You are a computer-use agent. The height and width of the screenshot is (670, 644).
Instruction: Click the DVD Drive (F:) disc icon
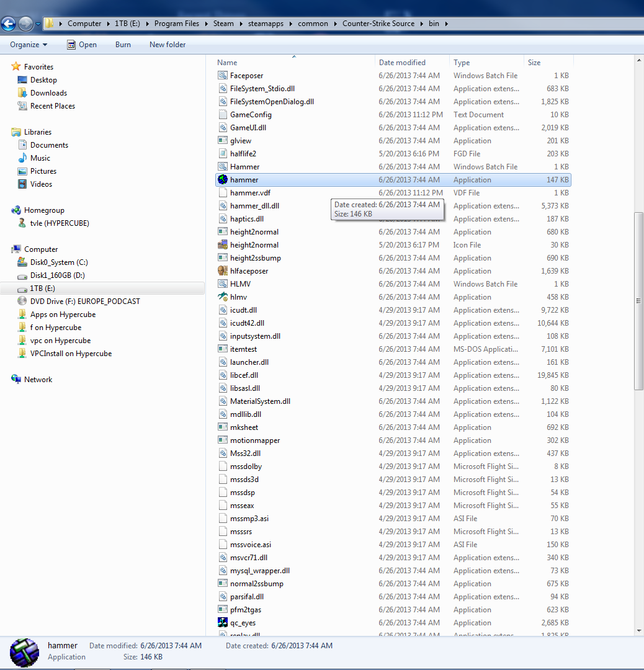(x=22, y=301)
